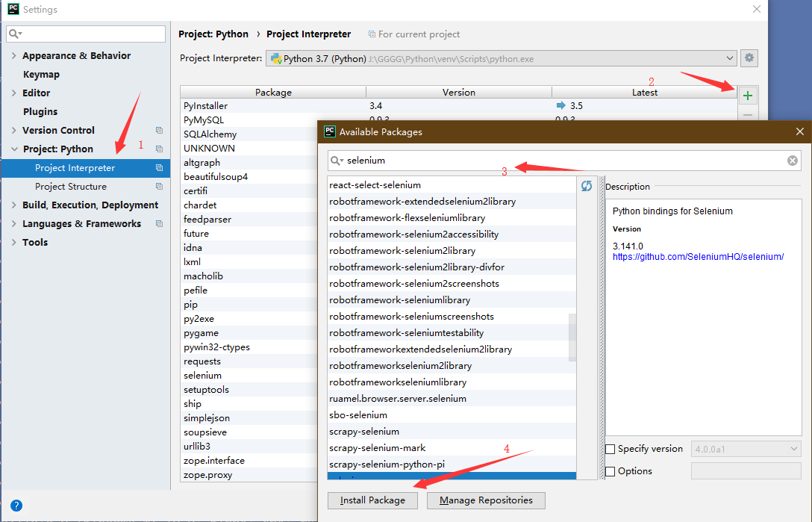Clear the selenium search text icon
812x522 pixels.
792,161
